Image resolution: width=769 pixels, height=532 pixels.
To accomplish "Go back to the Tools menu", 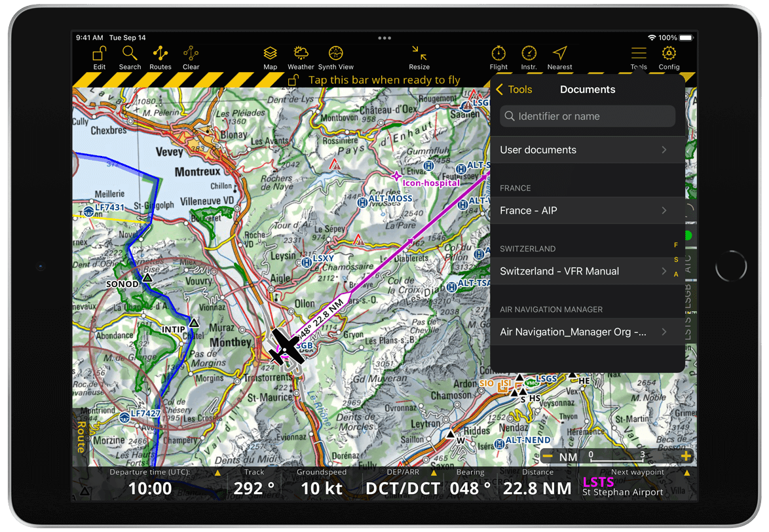I will [x=514, y=90].
